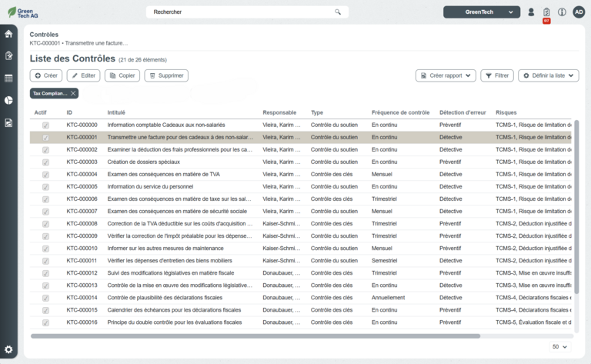This screenshot has height=364, width=591.
Task: Open the table grid view in sidebar
Action: pos(8,78)
